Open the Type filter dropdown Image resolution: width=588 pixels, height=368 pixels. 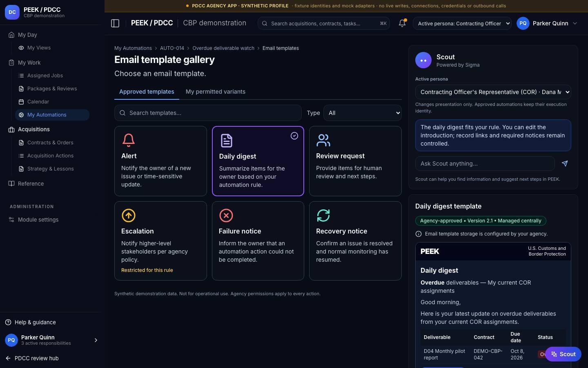(x=363, y=113)
